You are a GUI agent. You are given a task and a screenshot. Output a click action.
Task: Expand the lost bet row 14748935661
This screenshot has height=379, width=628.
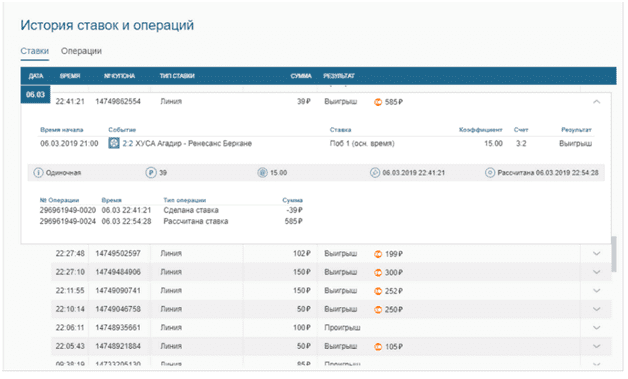(596, 327)
